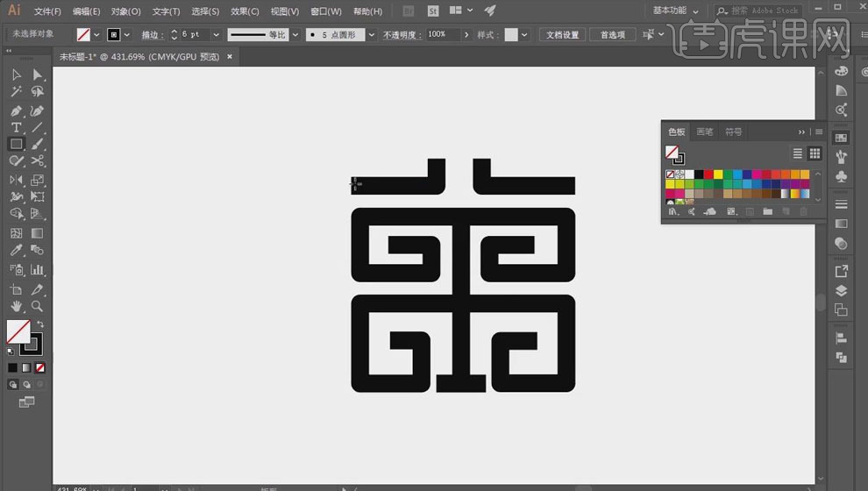Activate the toolbar Fill box
Viewport: 868px width, 491px height.
pos(18,332)
